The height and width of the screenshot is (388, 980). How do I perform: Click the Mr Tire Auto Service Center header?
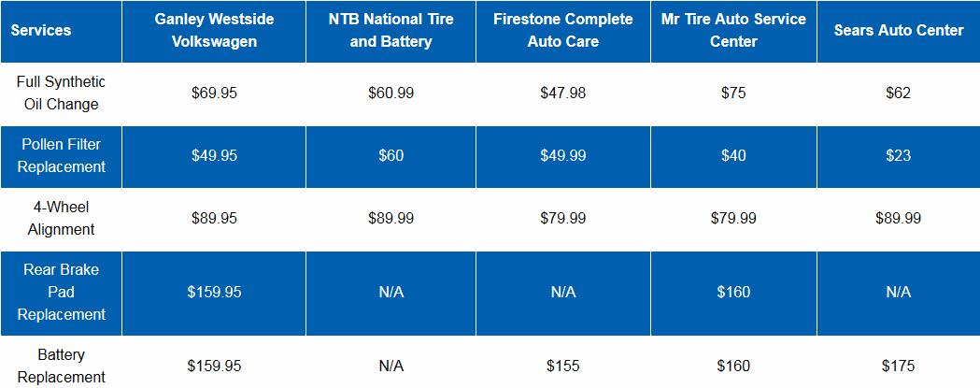click(733, 31)
